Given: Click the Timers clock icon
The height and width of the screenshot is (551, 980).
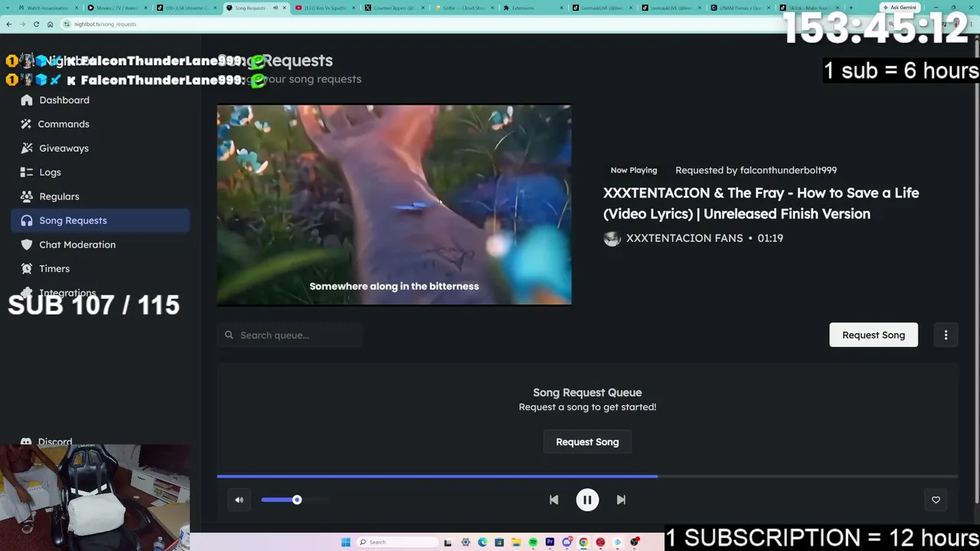Looking at the screenshot, I should point(27,269).
